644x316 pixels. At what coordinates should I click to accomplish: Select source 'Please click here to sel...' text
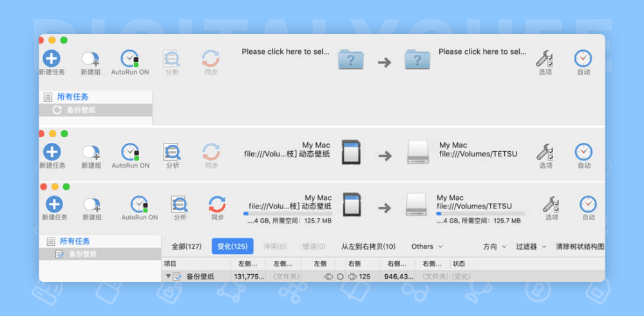[285, 51]
